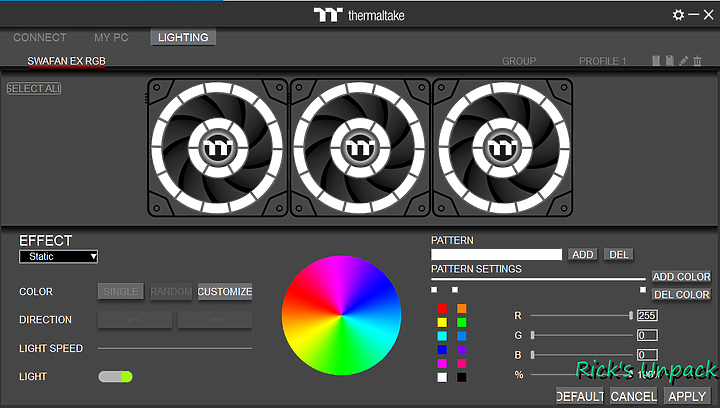The image size is (720, 408).
Task: Open the PROFILE 1 selector
Action: point(602,61)
